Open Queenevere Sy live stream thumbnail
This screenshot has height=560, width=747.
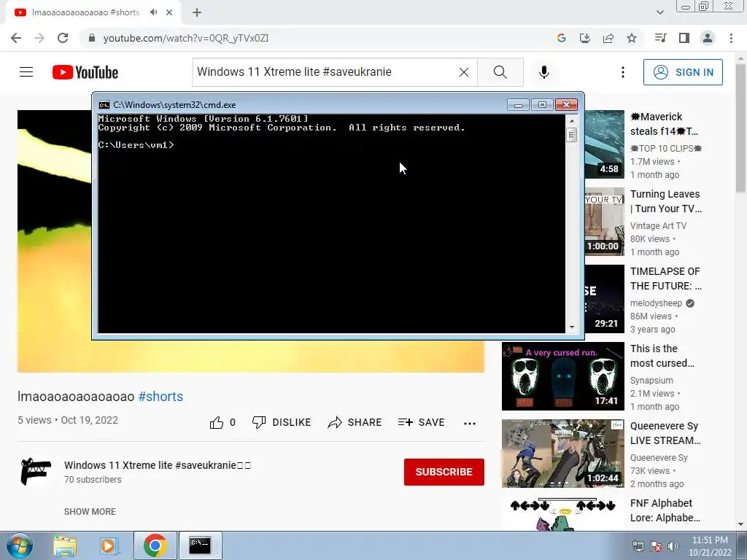562,454
